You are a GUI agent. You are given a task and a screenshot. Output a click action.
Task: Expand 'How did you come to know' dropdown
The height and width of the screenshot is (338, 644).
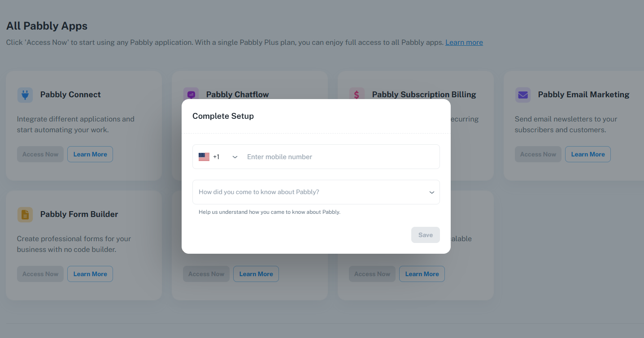click(316, 192)
